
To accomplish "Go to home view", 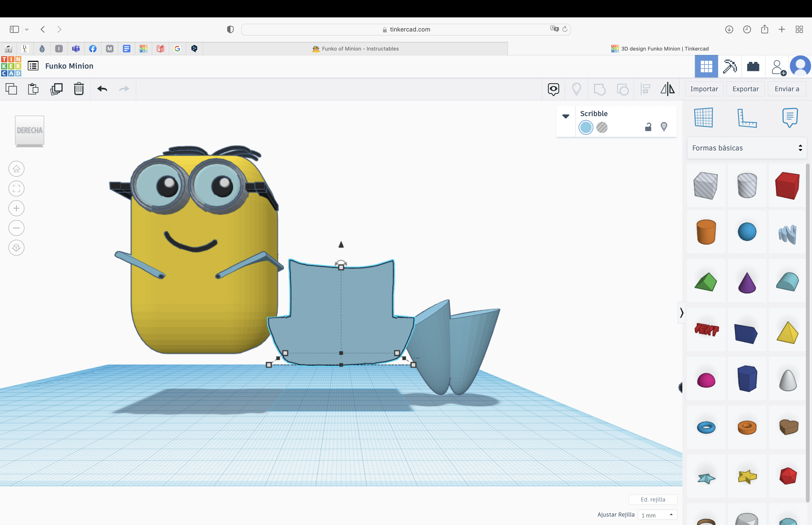I will (16, 169).
